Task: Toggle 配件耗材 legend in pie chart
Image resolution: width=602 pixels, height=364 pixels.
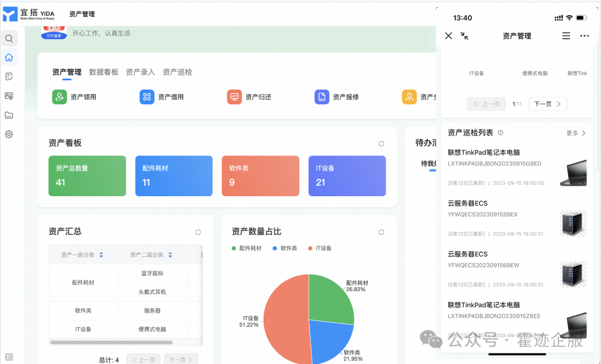Action: 246,248
